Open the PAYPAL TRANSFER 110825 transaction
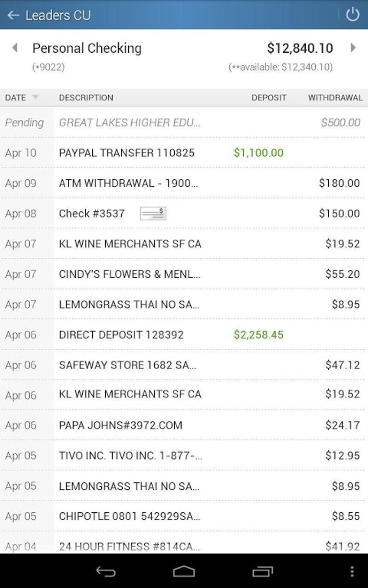Image resolution: width=368 pixels, height=588 pixels. click(x=127, y=153)
